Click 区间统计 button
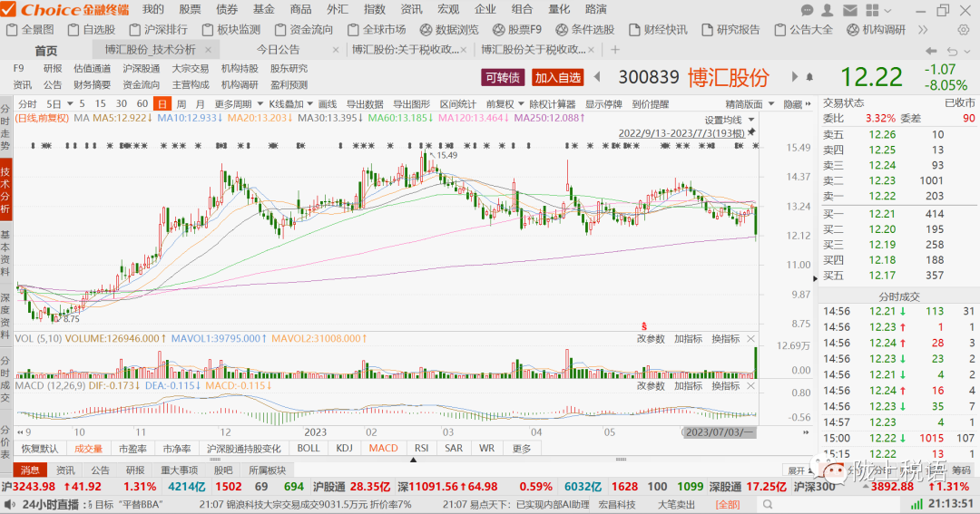Image resolution: width=980 pixels, height=514 pixels. pos(458,103)
